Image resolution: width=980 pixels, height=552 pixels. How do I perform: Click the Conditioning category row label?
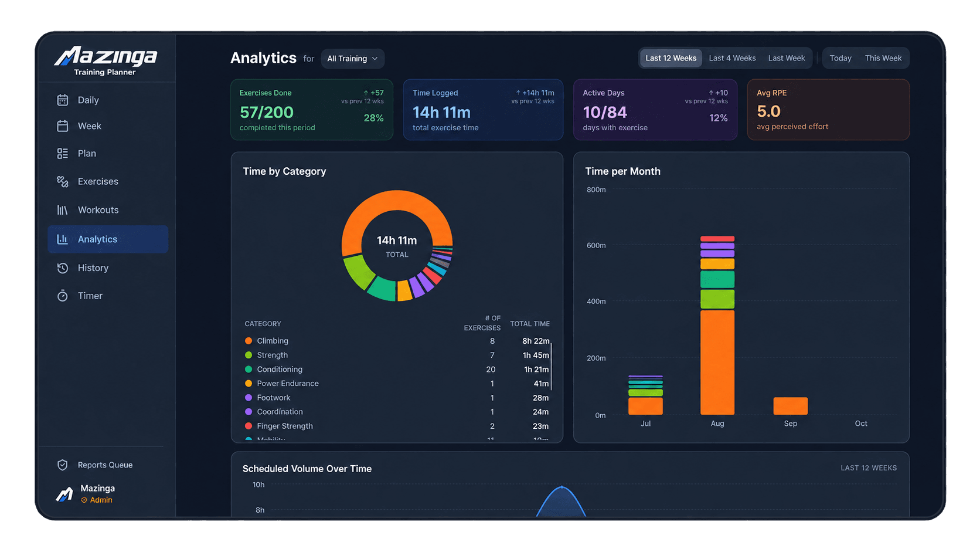280,370
